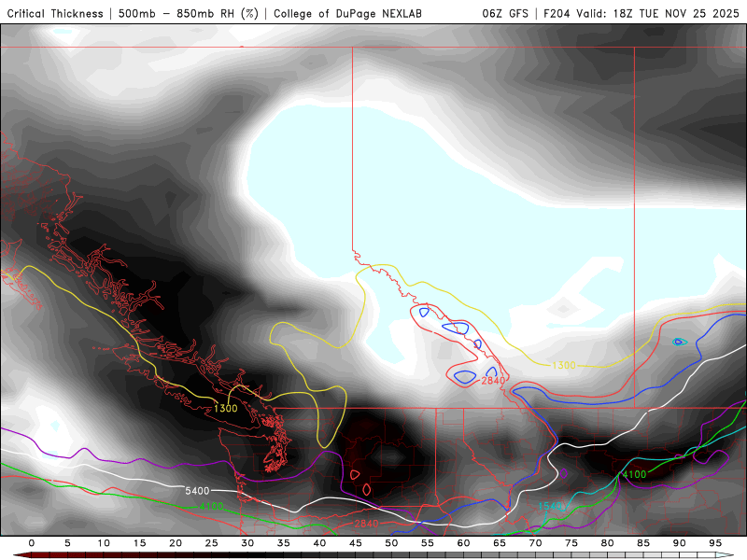
Task: Select the "55" value on the color scale
Action: click(x=428, y=543)
